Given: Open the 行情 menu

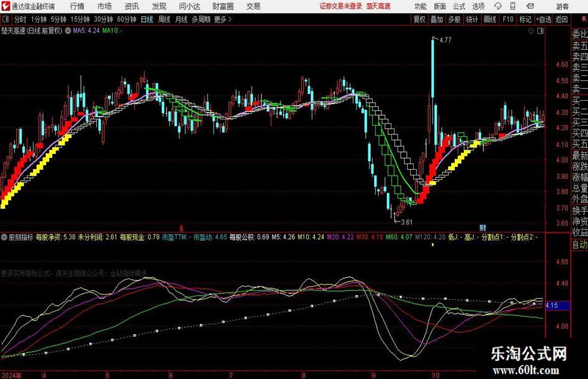Looking at the screenshot, I should 77,6.
